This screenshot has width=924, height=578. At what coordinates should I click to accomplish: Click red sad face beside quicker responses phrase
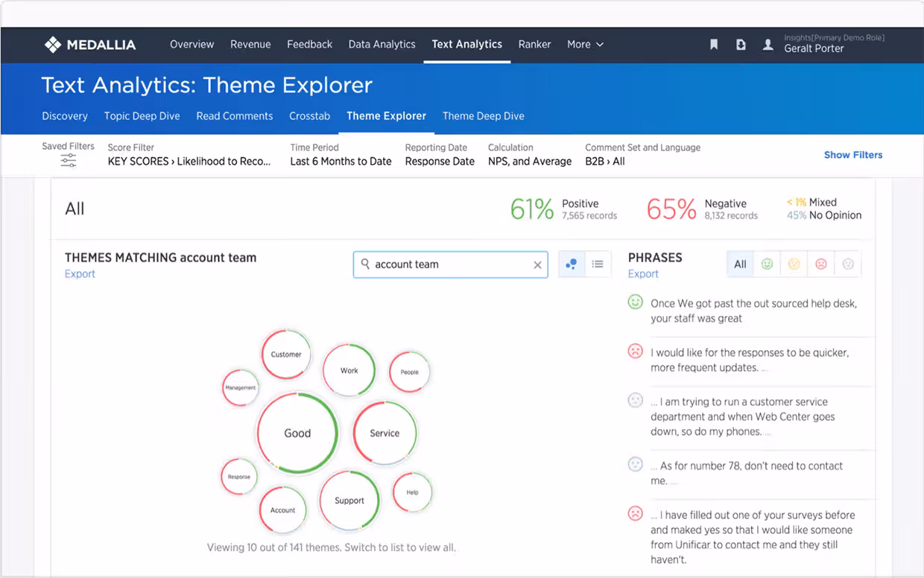(x=635, y=351)
